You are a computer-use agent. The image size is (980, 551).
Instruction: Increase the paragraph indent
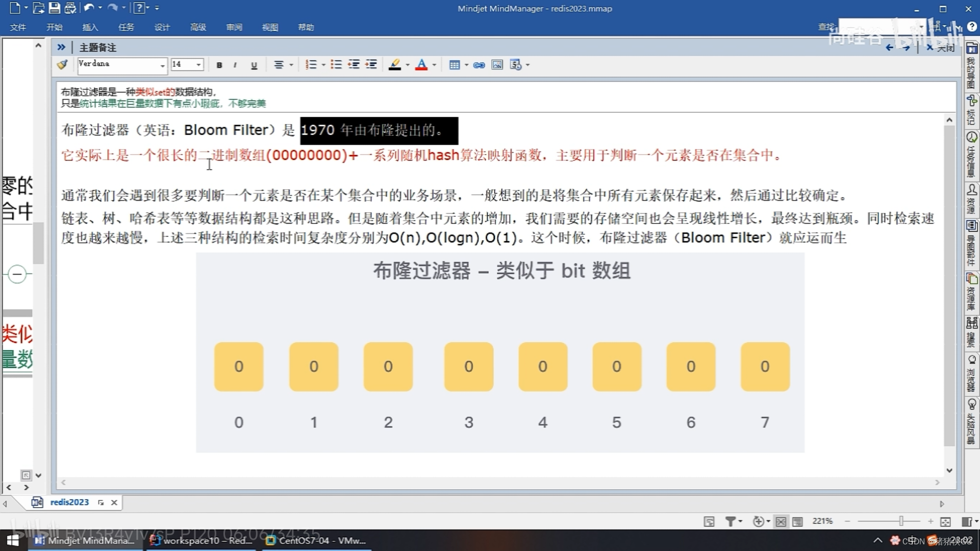371,65
